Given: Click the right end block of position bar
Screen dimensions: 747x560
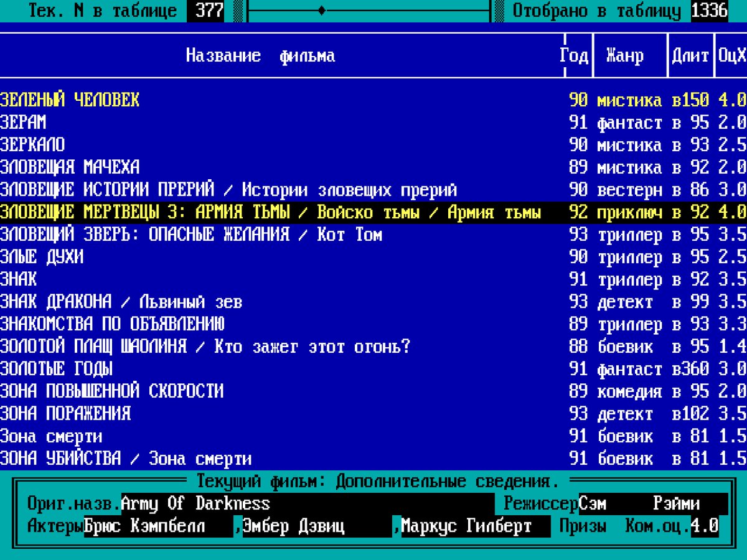Looking at the screenshot, I should pyautogui.click(x=499, y=11).
